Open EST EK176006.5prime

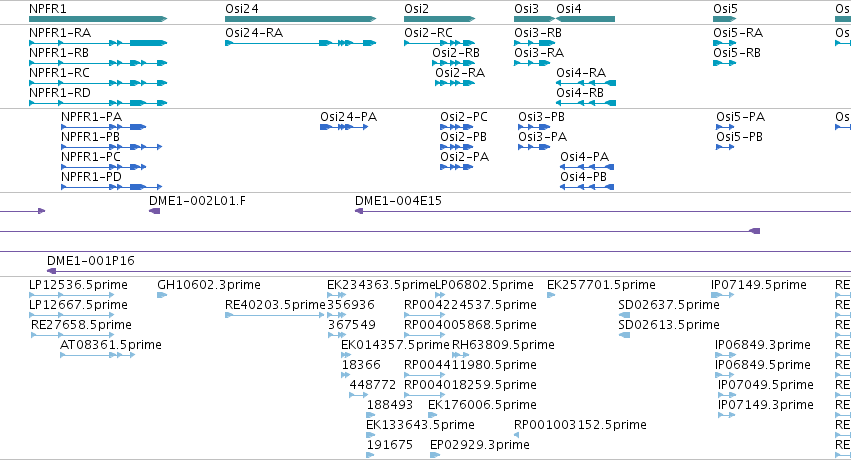pos(482,406)
